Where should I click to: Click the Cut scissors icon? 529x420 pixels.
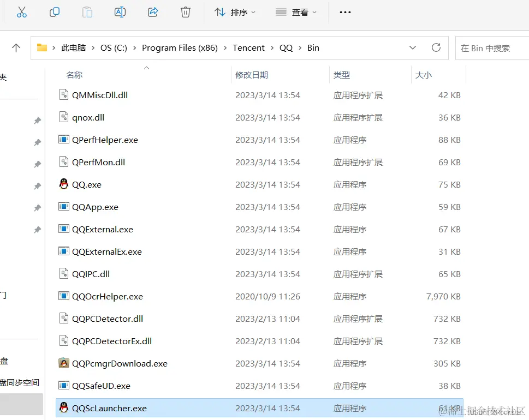point(22,12)
